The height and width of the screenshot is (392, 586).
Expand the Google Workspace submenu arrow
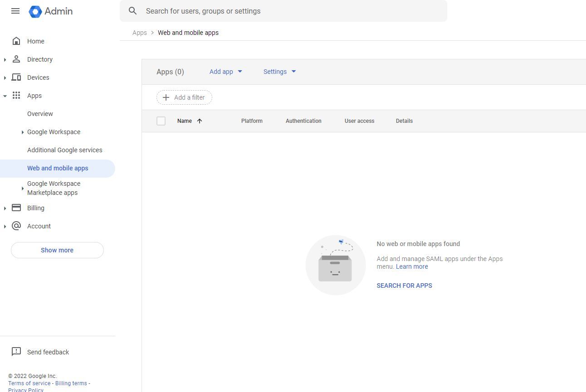[22, 132]
